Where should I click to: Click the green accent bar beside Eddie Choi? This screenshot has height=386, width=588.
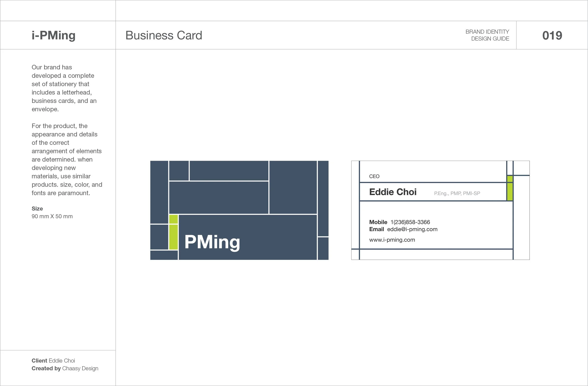[x=510, y=188]
